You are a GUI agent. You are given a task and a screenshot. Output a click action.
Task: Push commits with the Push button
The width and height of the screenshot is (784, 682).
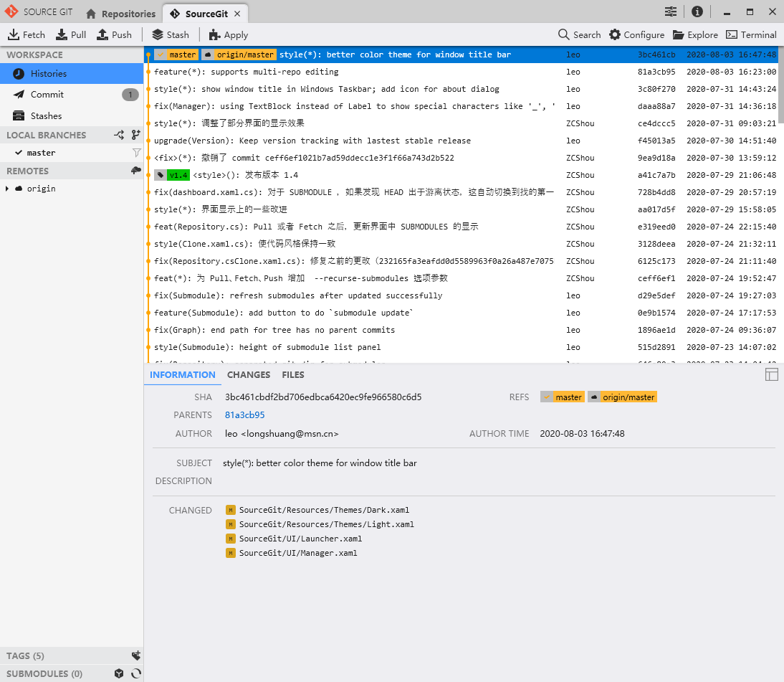[x=114, y=34]
